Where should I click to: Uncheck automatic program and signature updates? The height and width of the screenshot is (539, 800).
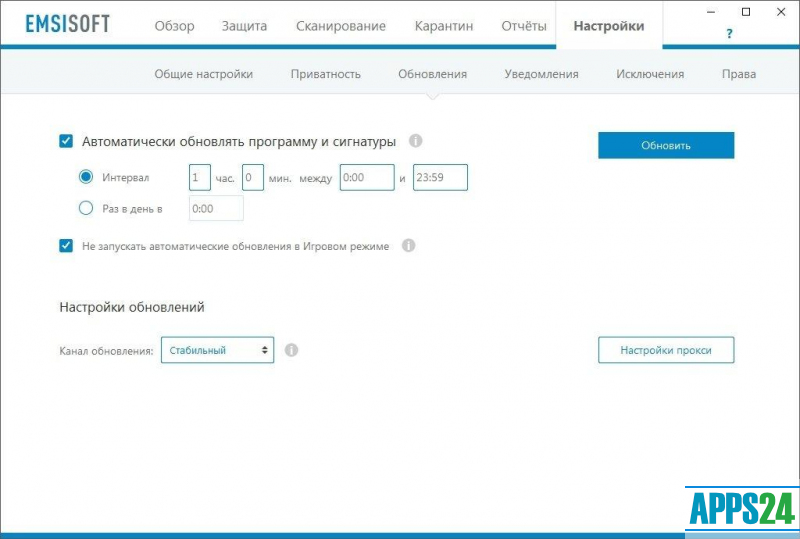click(66, 141)
